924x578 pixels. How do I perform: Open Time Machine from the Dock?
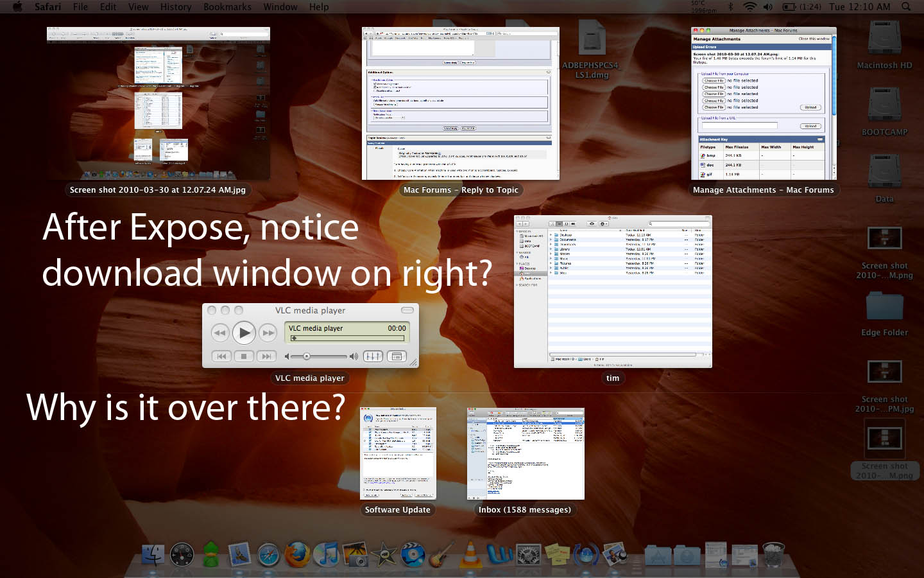586,555
